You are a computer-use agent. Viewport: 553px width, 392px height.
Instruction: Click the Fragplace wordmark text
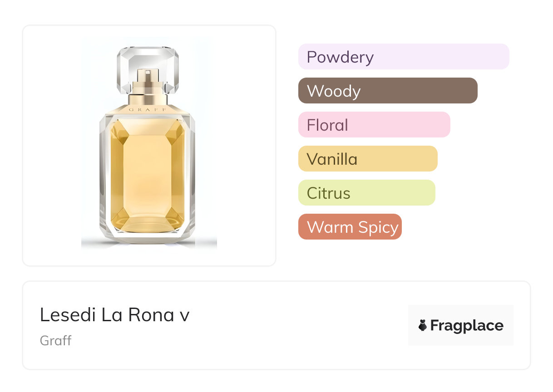(x=467, y=326)
